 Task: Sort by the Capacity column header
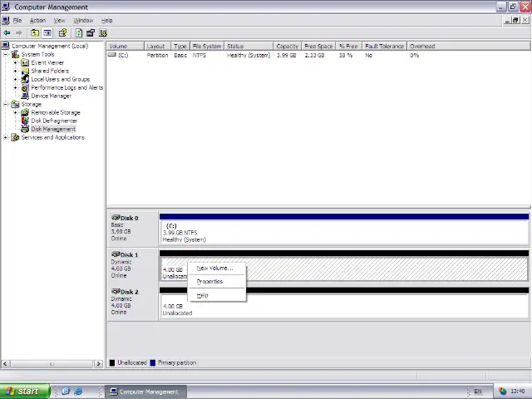(288, 47)
